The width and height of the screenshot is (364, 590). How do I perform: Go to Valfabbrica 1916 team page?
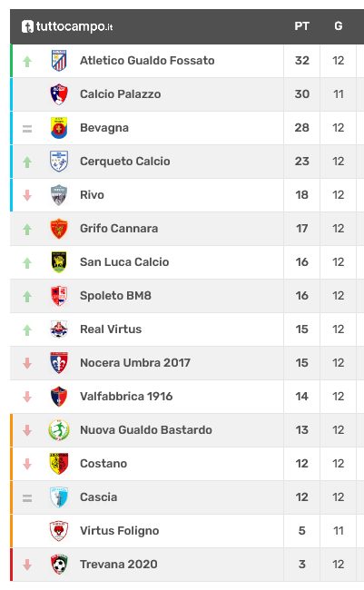tap(126, 397)
